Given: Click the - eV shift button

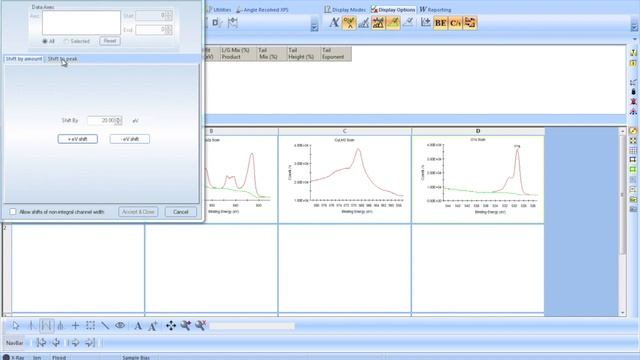Looking at the screenshot, I should click(130, 139).
